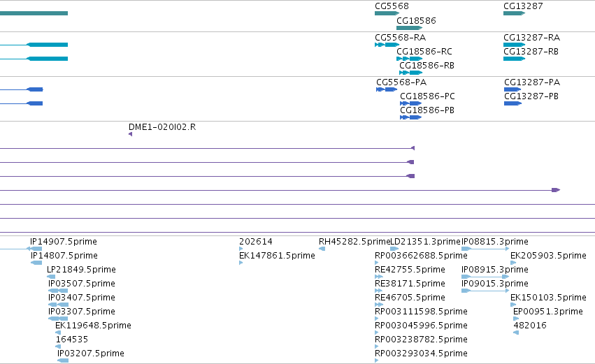The width and height of the screenshot is (595, 364).
Task: Click the CG18586-PB protein glyph
Action: click(410, 117)
